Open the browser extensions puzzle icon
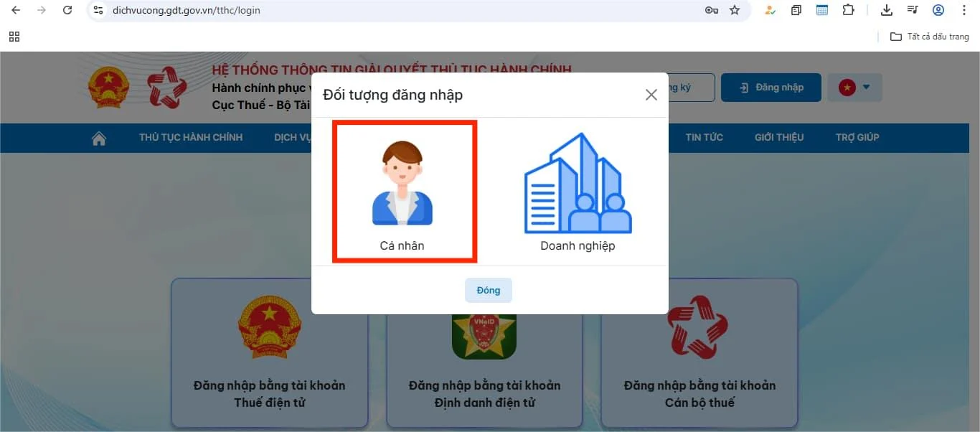Image resolution: width=980 pixels, height=432 pixels. [848, 10]
